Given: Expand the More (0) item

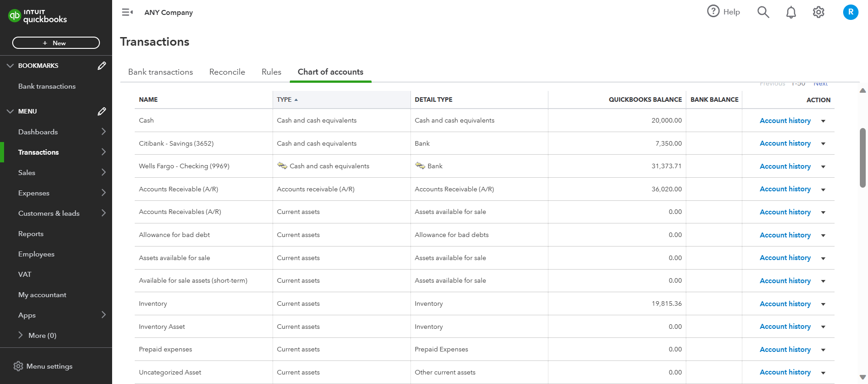Looking at the screenshot, I should (x=20, y=335).
